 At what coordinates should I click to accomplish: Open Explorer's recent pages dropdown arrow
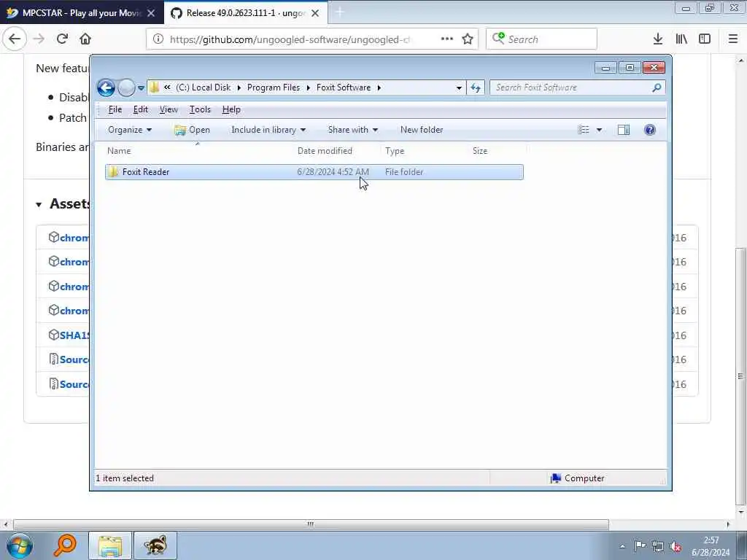(x=141, y=88)
